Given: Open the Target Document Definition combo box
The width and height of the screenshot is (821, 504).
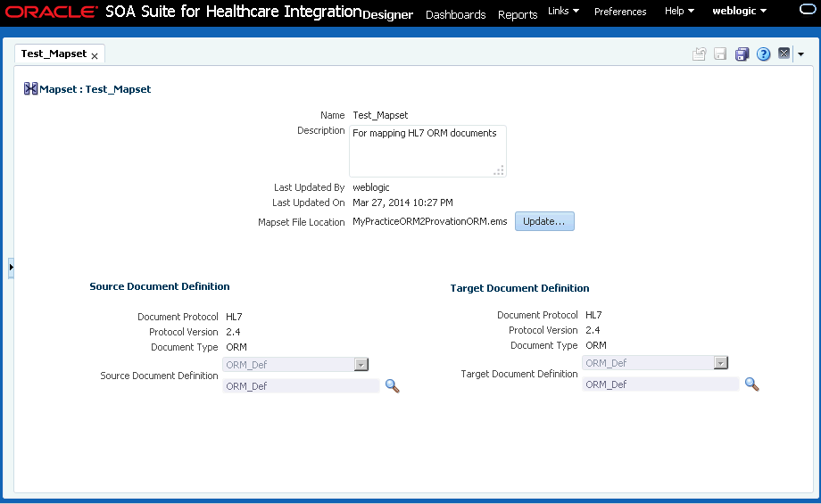Looking at the screenshot, I should click(x=655, y=363).
